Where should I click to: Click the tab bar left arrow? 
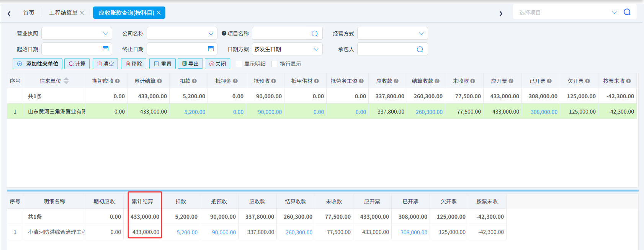point(9,13)
